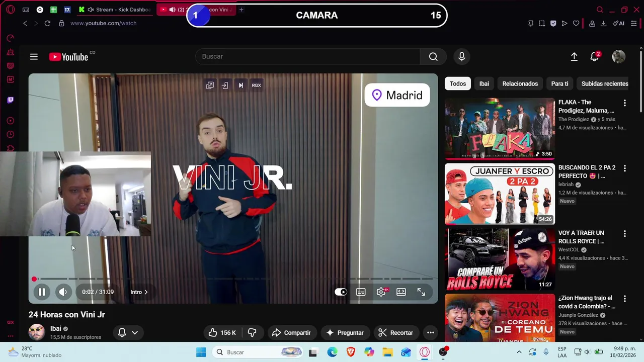Enter fullscreen mode in player
This screenshot has width=644, height=362.
point(421,292)
